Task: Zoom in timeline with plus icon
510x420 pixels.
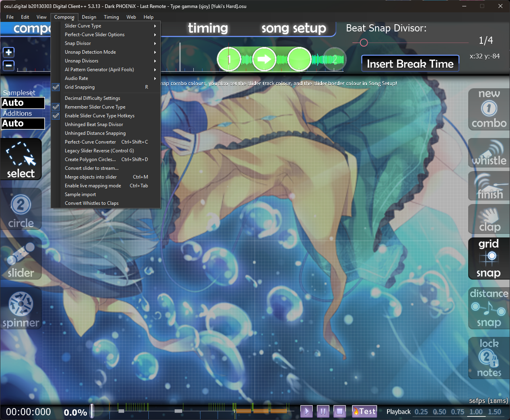Action: pos(9,52)
